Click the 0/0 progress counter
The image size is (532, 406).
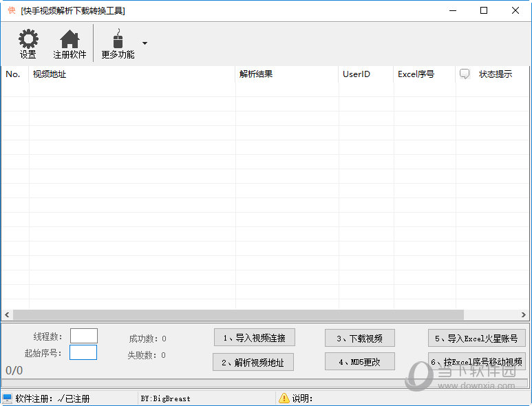(x=14, y=370)
